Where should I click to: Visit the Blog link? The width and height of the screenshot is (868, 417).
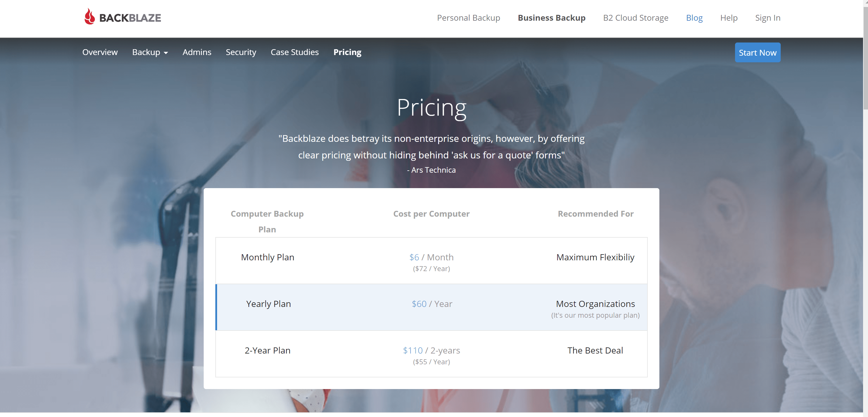(x=694, y=17)
